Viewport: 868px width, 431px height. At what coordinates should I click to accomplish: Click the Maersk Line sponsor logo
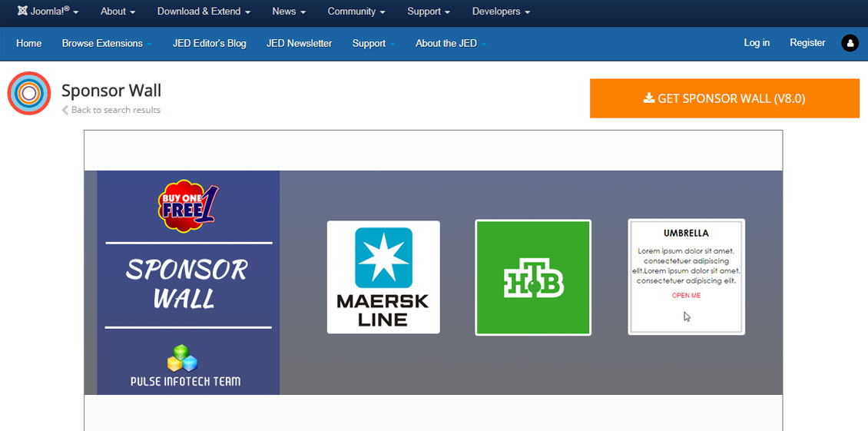pos(383,277)
